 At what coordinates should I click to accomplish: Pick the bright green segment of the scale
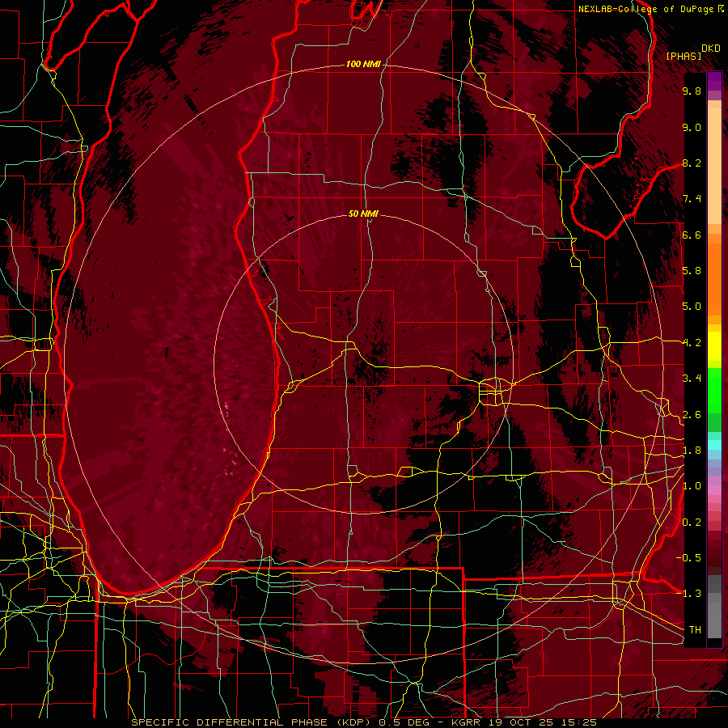pyautogui.click(x=714, y=390)
